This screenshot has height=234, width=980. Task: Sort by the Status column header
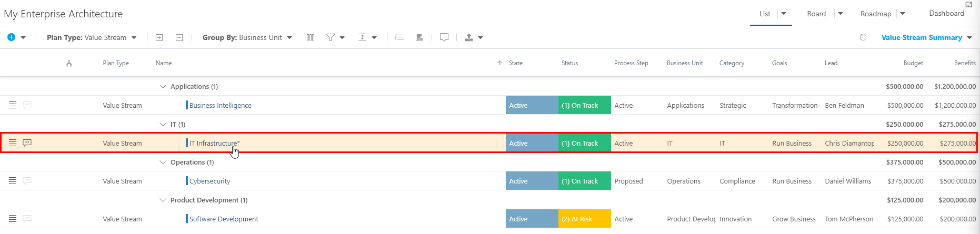pos(569,63)
